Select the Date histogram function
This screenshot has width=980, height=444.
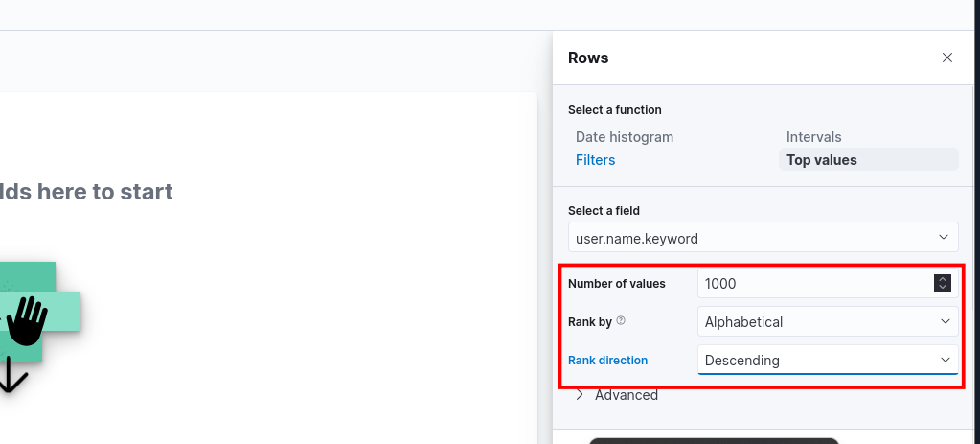pos(625,137)
